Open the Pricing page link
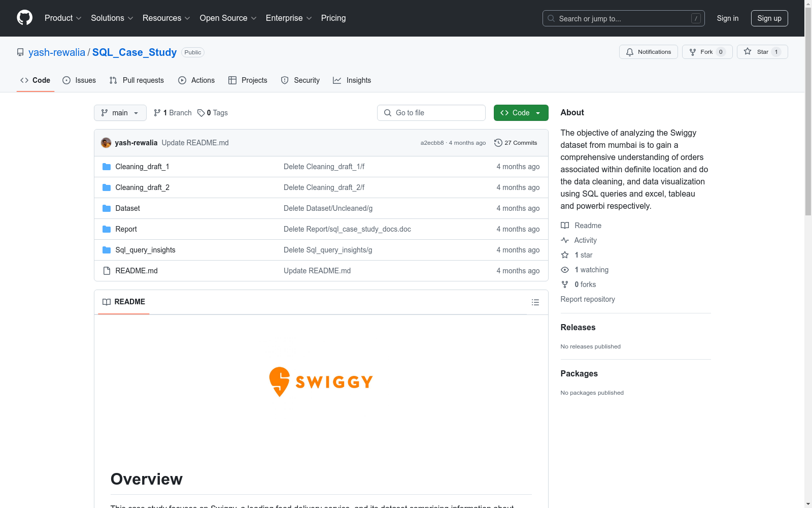The image size is (812, 508). click(x=333, y=18)
